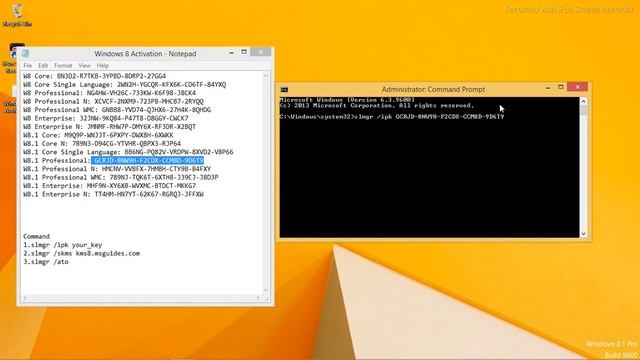This screenshot has width=640, height=360.
Task: Click the 'W8 Enterprise: 32JNW' key line
Action: (x=106, y=118)
